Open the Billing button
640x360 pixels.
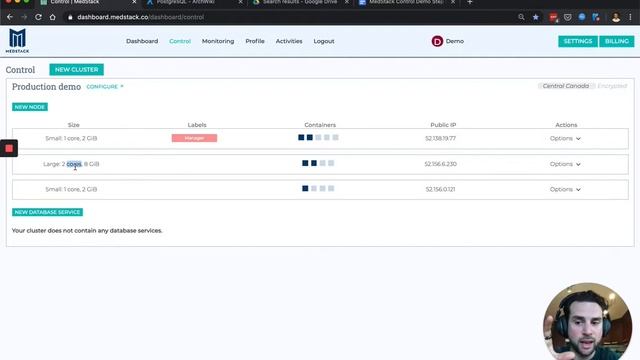click(617, 41)
